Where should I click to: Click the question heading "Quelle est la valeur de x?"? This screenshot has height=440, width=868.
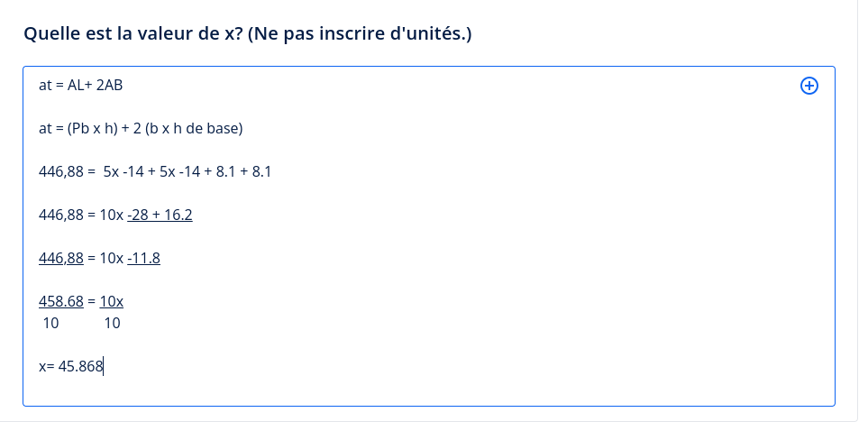tap(133, 34)
